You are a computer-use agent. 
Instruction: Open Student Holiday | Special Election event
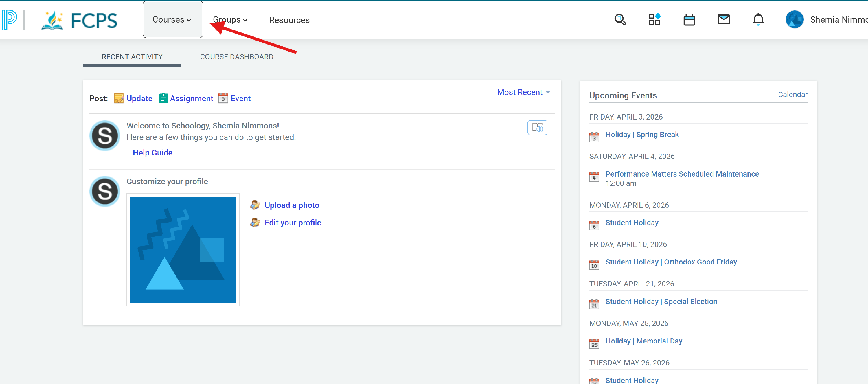pos(661,302)
